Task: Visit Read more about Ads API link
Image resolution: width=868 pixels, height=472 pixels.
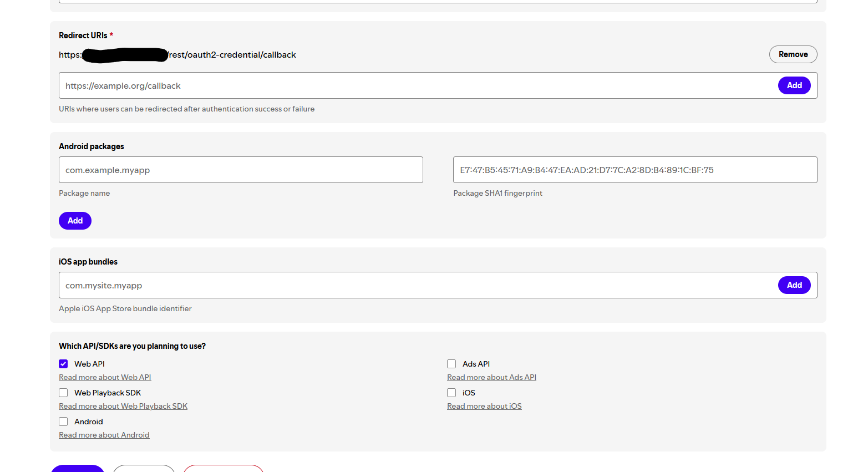Action: pyautogui.click(x=491, y=378)
